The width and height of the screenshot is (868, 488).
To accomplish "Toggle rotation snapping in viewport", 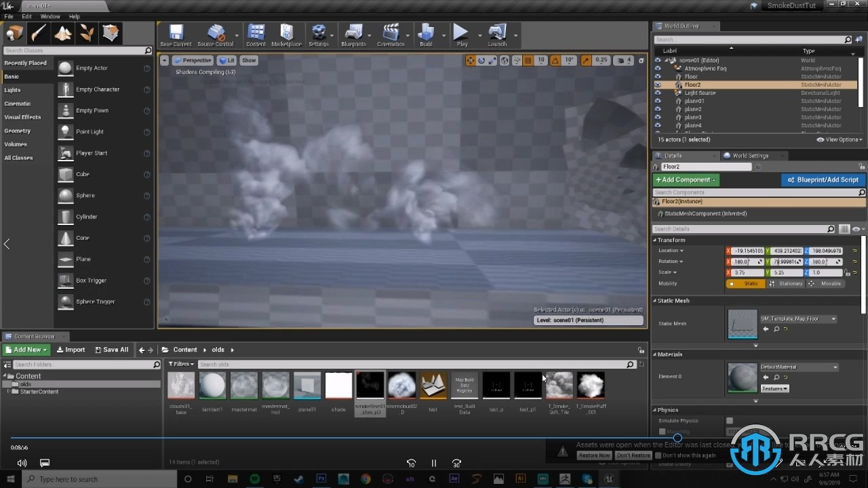I will (x=555, y=60).
